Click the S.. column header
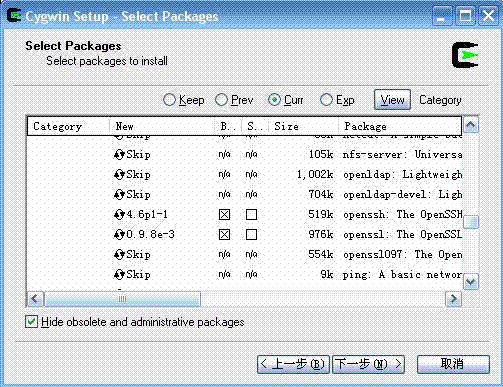Viewport: 503px width, 387px height. pos(255,126)
